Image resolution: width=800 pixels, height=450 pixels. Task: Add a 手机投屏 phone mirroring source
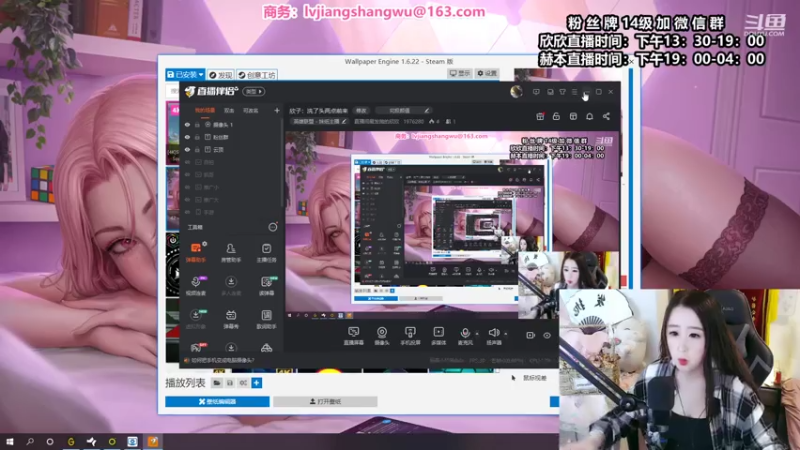click(x=410, y=336)
